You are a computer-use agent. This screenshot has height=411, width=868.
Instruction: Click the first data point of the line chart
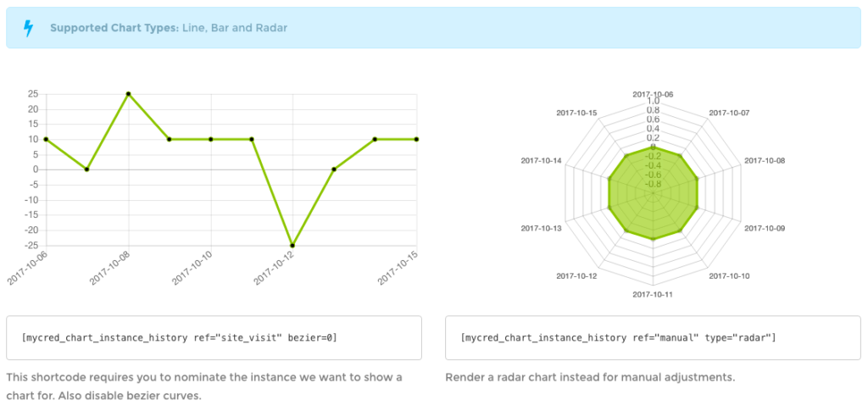point(46,139)
